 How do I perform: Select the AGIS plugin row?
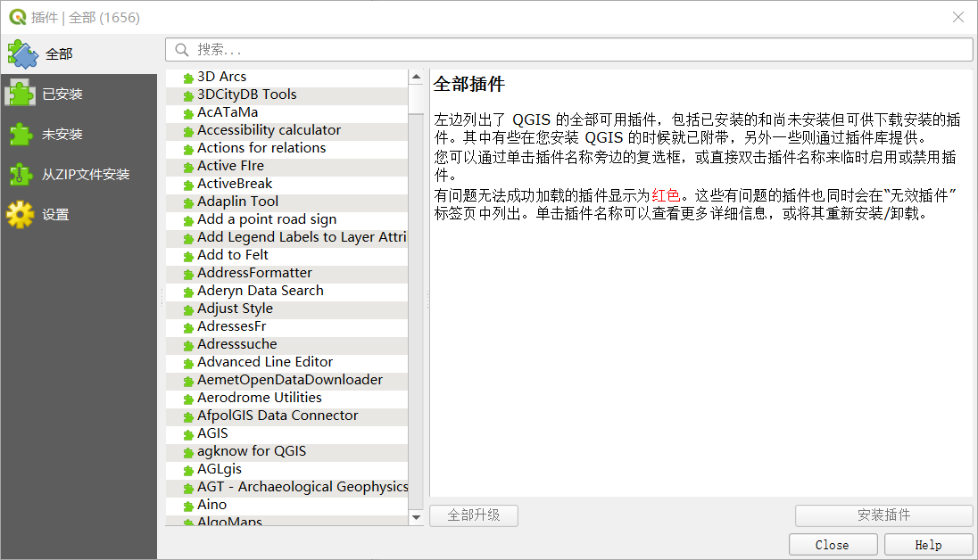(287, 433)
